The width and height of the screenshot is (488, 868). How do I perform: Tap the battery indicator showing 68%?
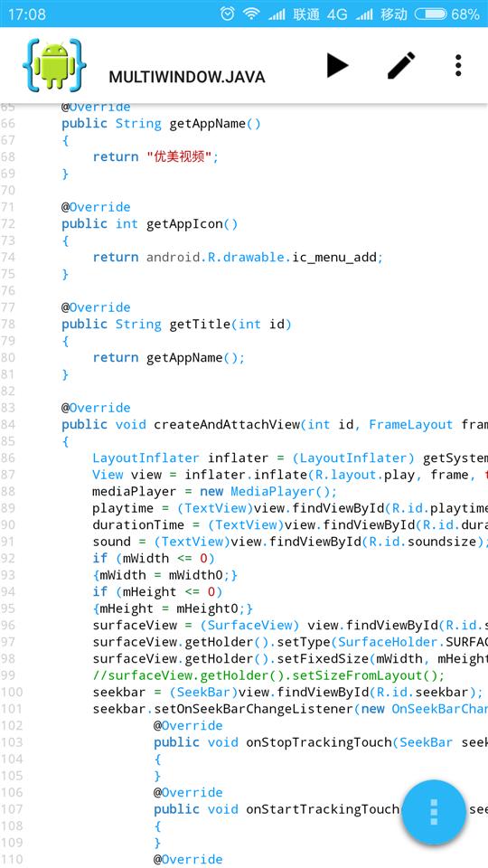(x=446, y=14)
